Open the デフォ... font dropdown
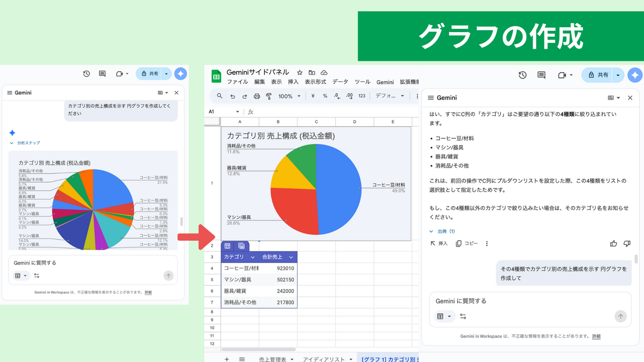The height and width of the screenshot is (362, 644). 389,96
